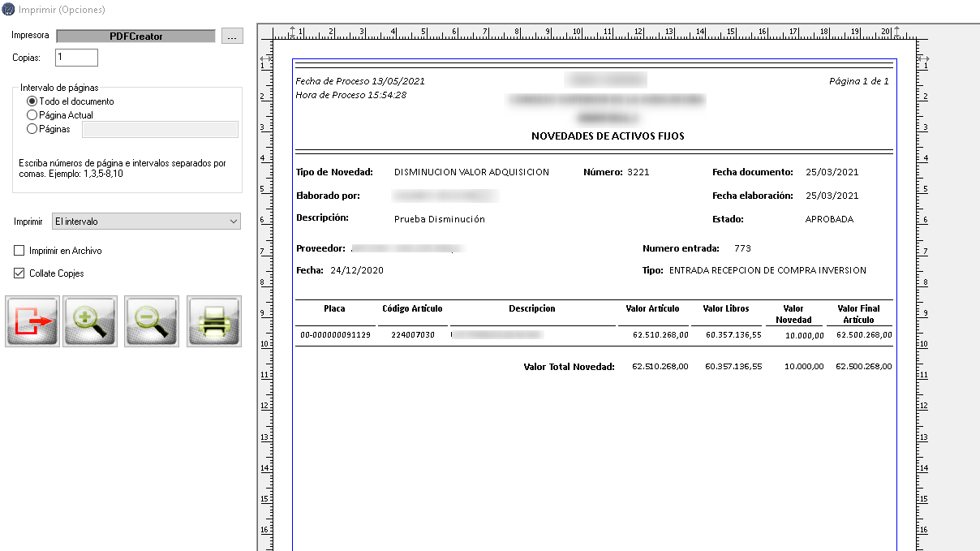
Task: Select the 'Páginas' radio button
Action: [32, 128]
